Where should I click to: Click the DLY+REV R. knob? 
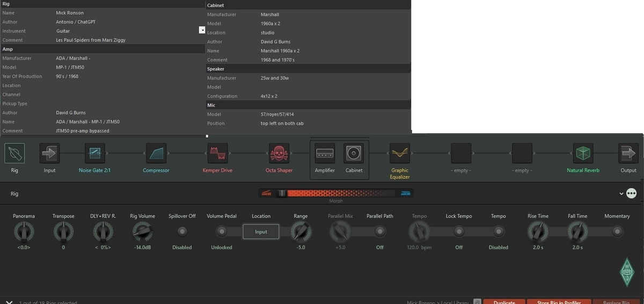tap(103, 231)
